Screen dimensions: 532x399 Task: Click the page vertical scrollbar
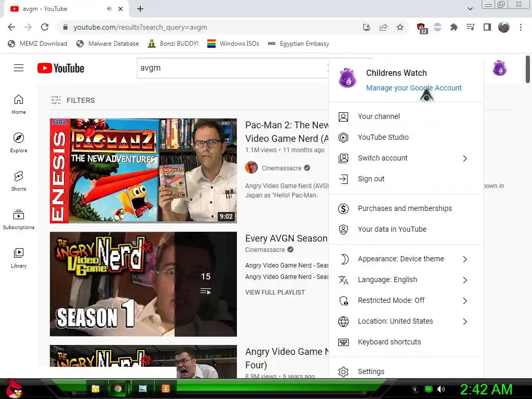point(528,69)
